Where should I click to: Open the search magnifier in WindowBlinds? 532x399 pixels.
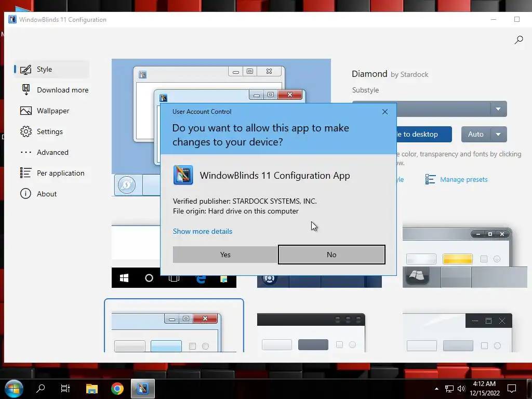(518, 40)
